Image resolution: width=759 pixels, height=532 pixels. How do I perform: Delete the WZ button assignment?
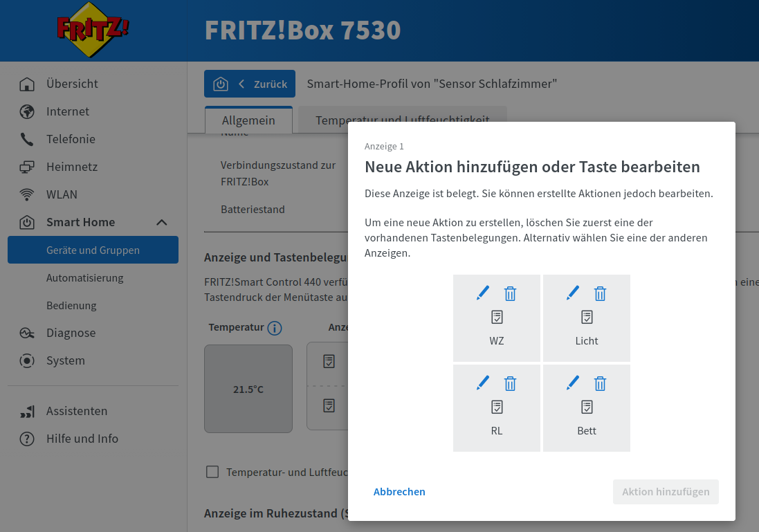tap(510, 293)
